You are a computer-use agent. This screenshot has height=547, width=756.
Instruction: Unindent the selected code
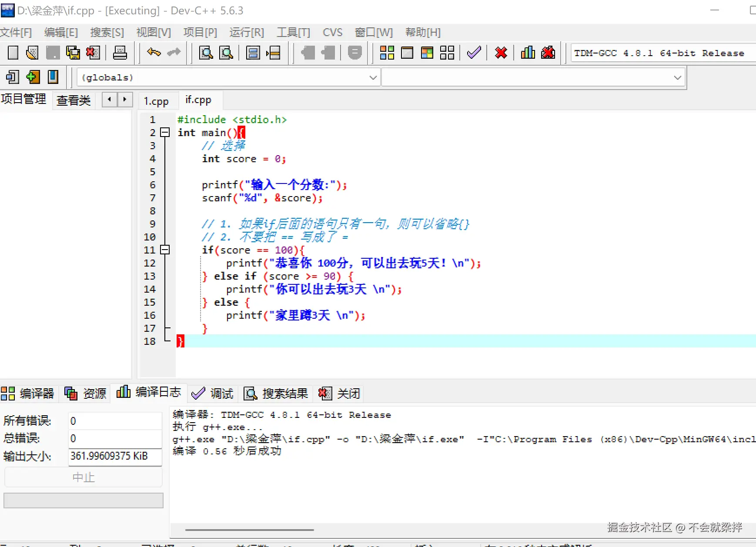click(x=308, y=53)
